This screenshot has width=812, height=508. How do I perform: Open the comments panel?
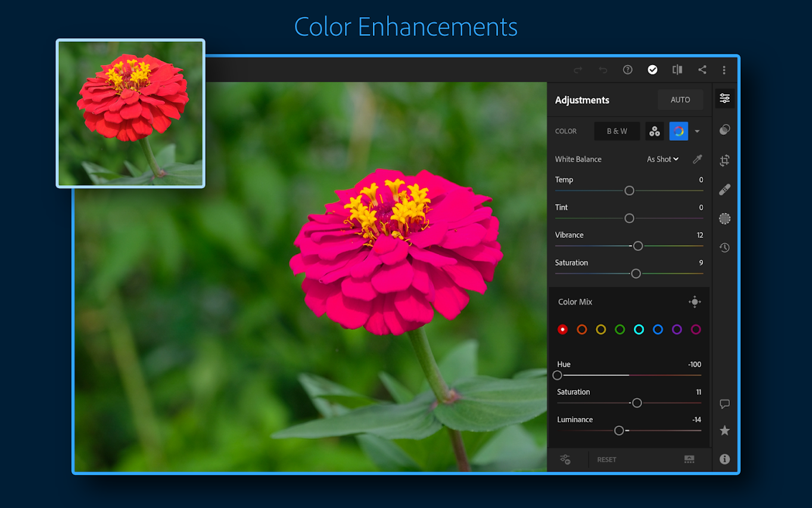724,404
